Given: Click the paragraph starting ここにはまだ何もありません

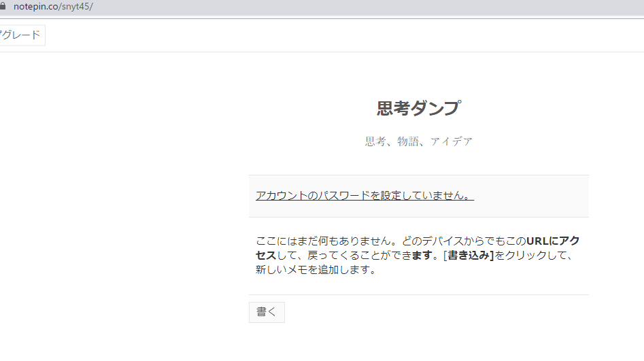Looking at the screenshot, I should [x=418, y=255].
